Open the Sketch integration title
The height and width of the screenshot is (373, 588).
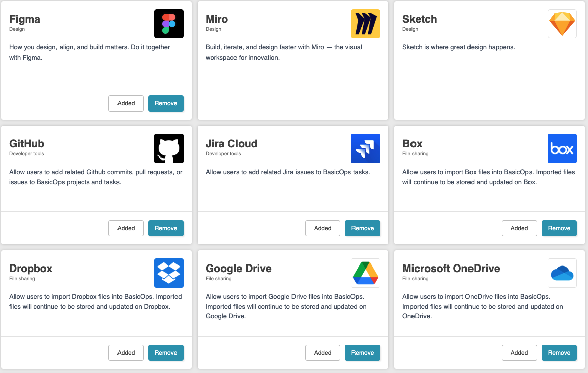[x=419, y=19]
